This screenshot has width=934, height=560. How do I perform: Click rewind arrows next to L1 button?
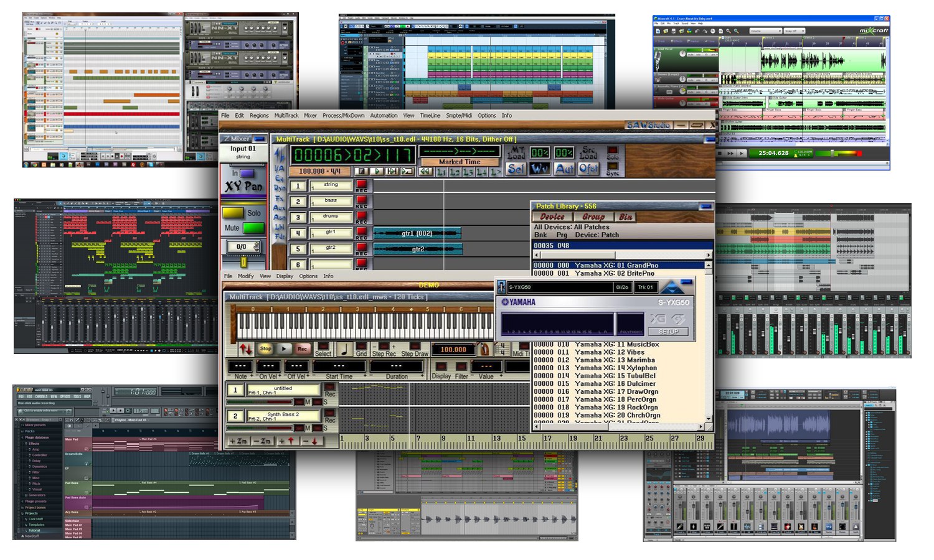pyautogui.click(x=425, y=171)
